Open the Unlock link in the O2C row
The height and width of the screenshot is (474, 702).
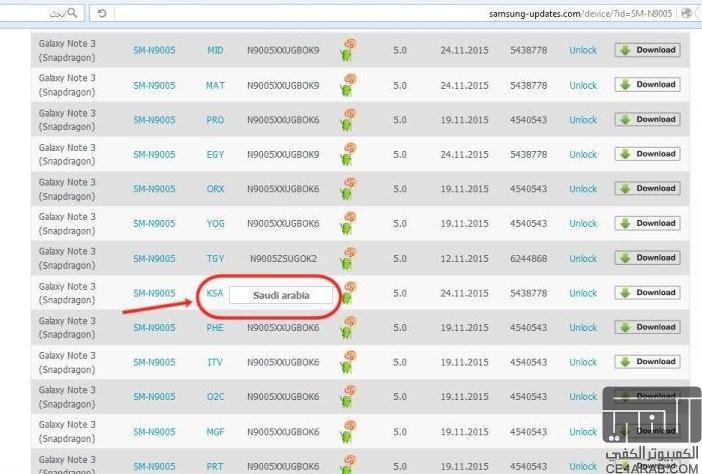click(x=583, y=397)
